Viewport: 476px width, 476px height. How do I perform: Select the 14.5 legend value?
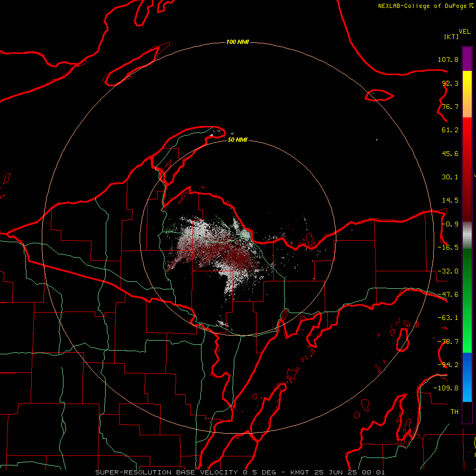click(450, 200)
